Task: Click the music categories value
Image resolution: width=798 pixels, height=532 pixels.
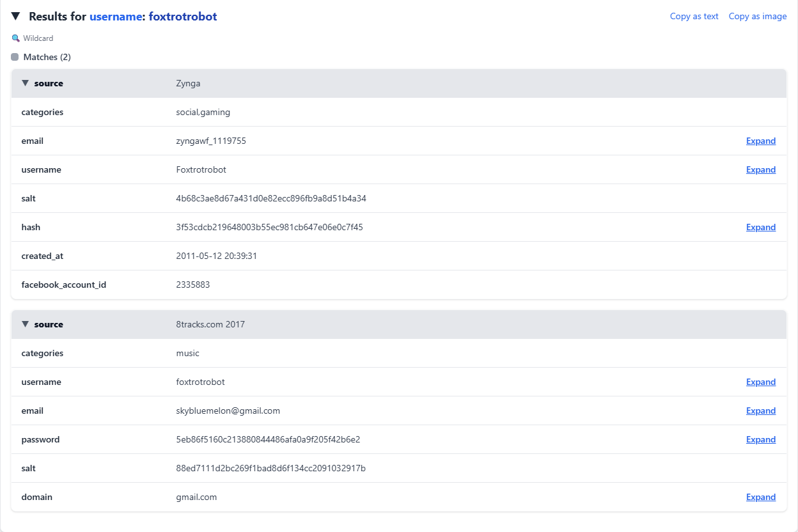Action: [187, 354]
